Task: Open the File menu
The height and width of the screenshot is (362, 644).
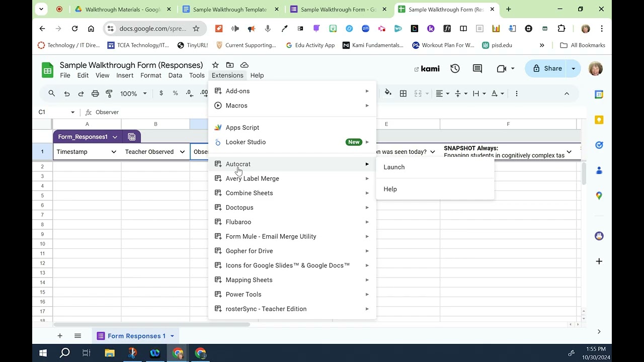Action: click(x=65, y=75)
